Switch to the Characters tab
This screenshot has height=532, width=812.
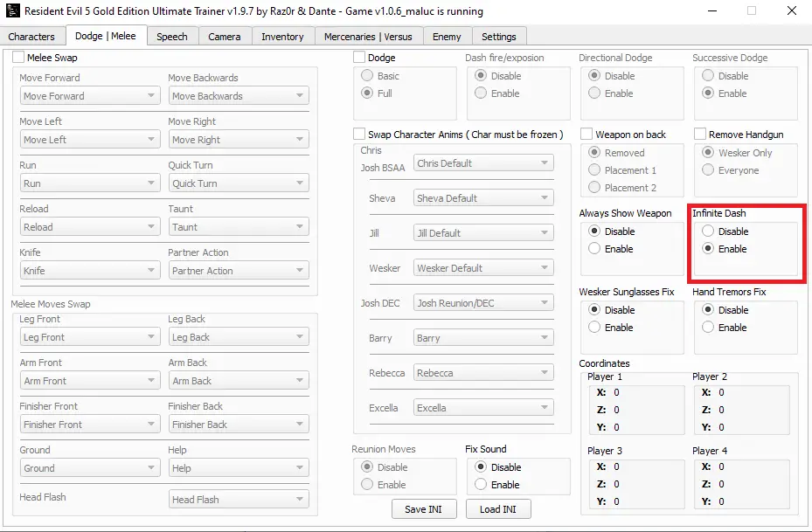(31, 36)
